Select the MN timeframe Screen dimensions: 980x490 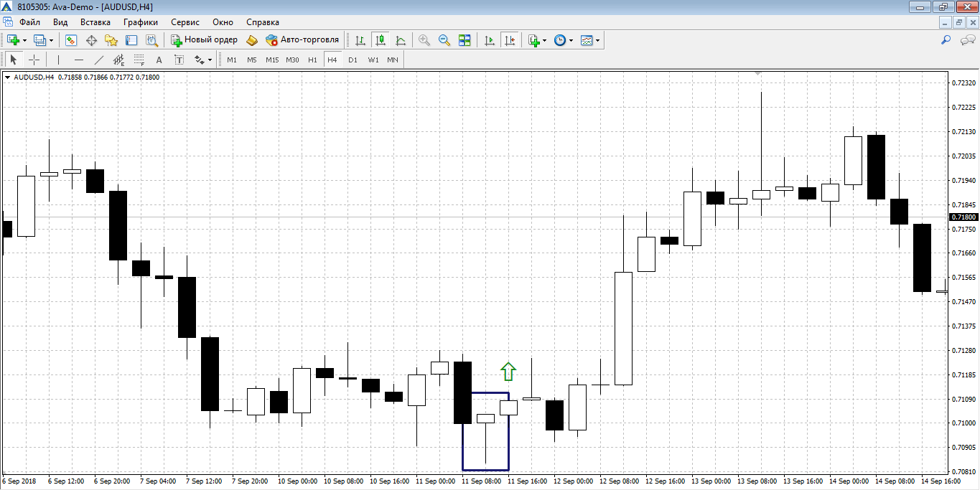pyautogui.click(x=393, y=60)
